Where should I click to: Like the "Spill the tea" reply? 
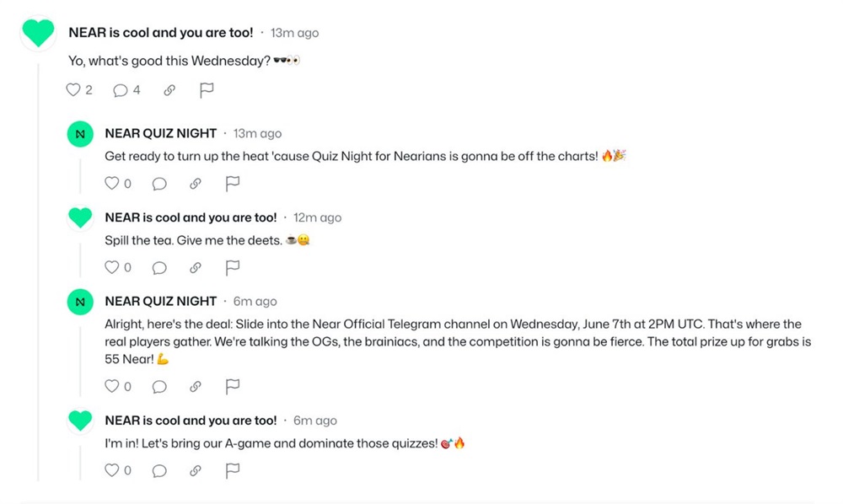(111, 267)
